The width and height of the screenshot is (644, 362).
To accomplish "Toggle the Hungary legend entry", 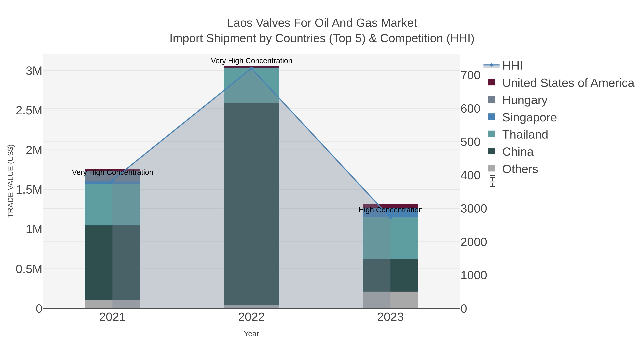I will pos(518,100).
